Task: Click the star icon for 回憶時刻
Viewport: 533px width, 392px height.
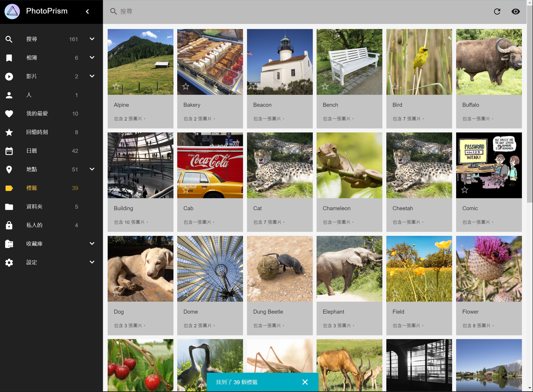Action: pos(9,132)
